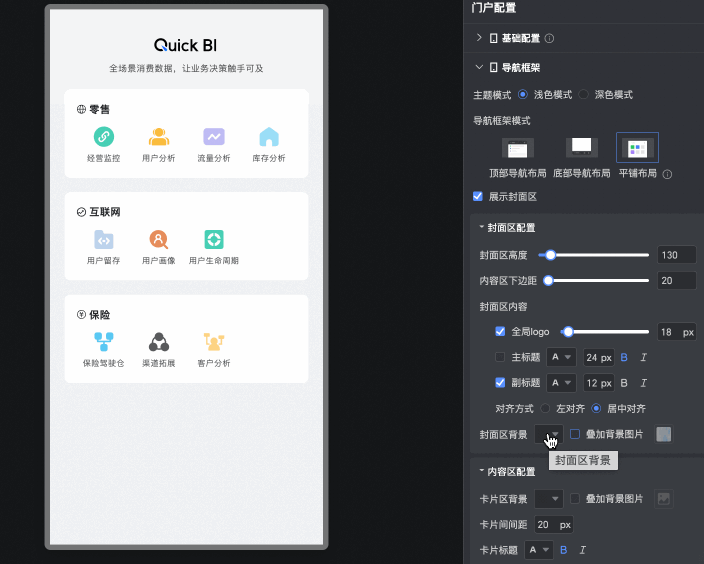Click the 零售 card heading
Image resolution: width=704 pixels, height=564 pixels.
click(x=99, y=109)
